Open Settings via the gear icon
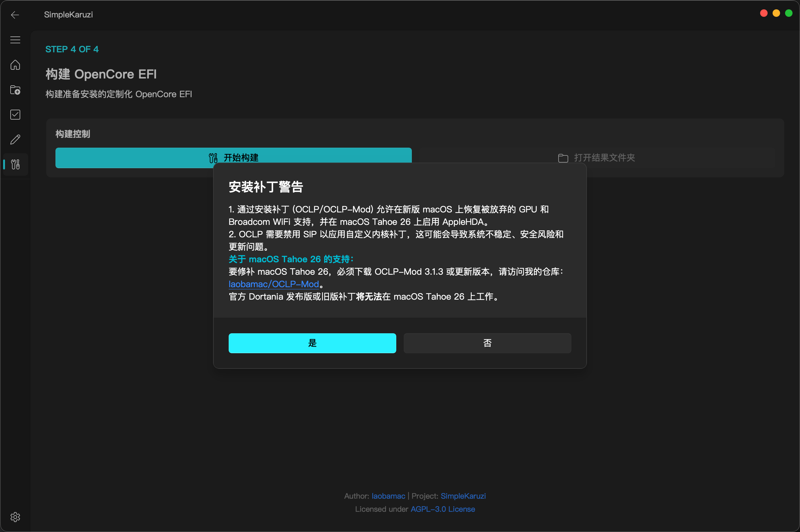This screenshot has width=800, height=532. pyautogui.click(x=15, y=517)
